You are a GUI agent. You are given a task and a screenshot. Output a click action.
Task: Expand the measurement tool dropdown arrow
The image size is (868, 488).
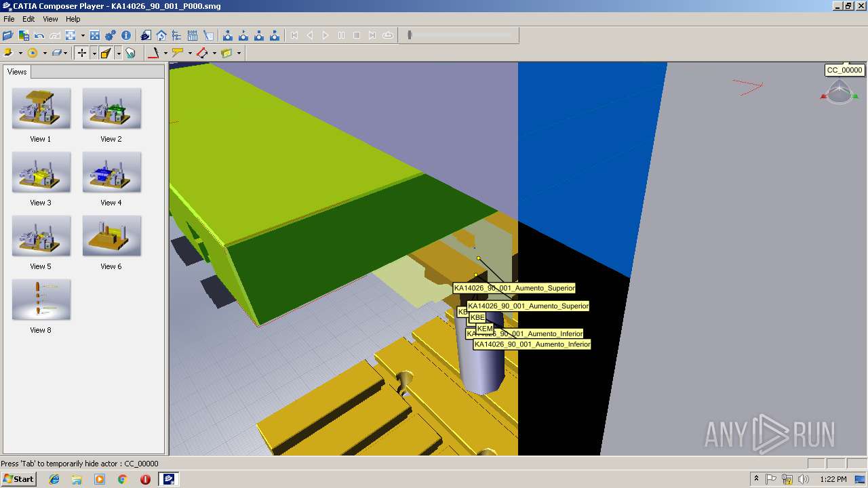point(165,53)
